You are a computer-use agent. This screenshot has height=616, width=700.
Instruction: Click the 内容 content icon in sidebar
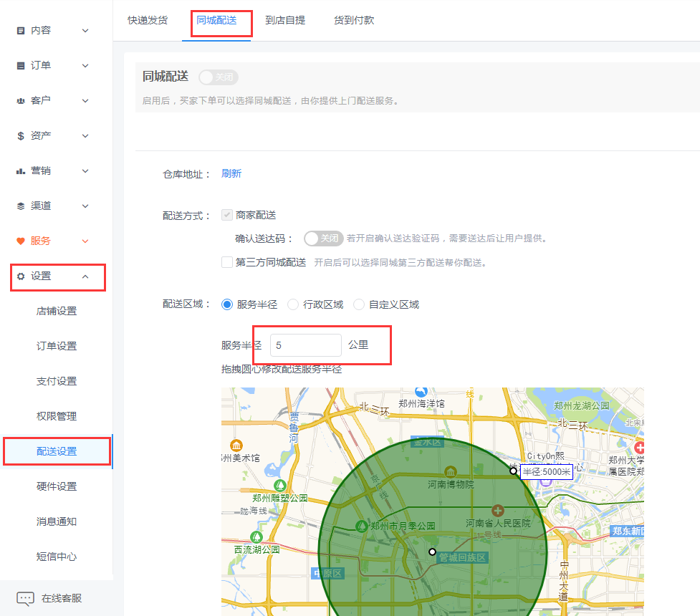tap(21, 31)
